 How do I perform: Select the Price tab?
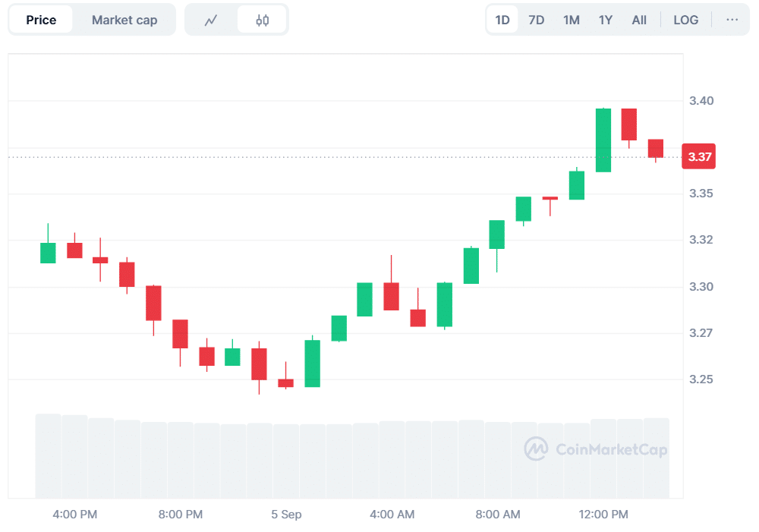click(41, 20)
